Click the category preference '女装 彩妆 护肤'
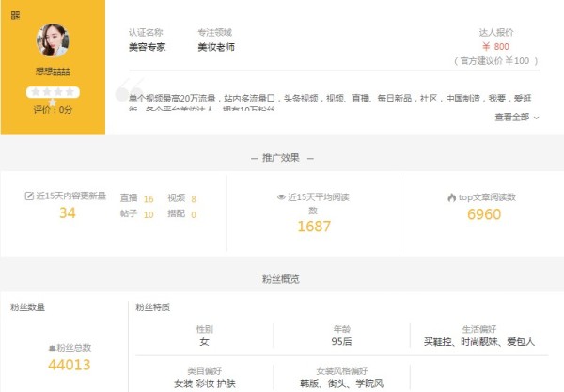 click(205, 384)
